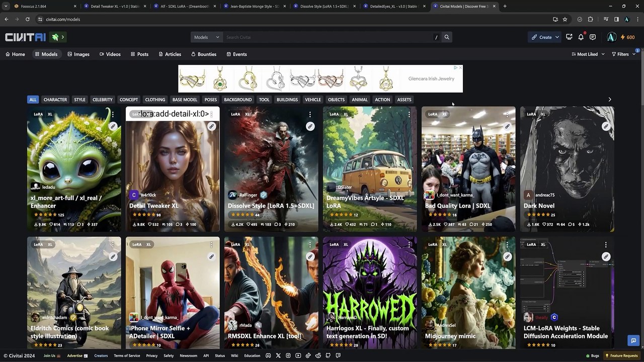Go to the Images tab
The width and height of the screenshot is (644, 362).
click(x=78, y=54)
